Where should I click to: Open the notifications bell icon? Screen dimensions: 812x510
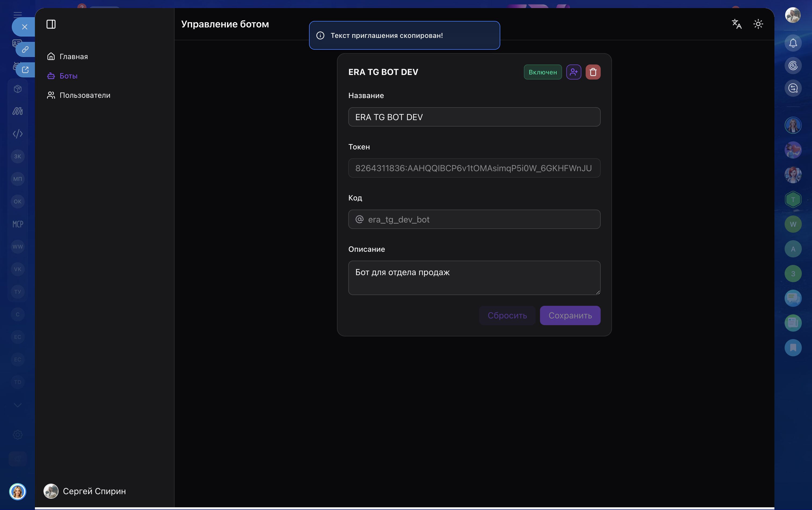click(793, 43)
